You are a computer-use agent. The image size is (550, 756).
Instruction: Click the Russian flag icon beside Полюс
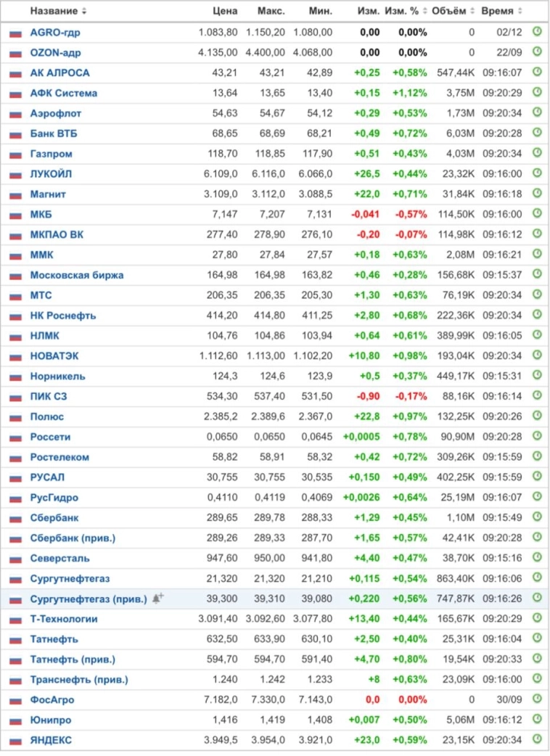[x=15, y=417]
